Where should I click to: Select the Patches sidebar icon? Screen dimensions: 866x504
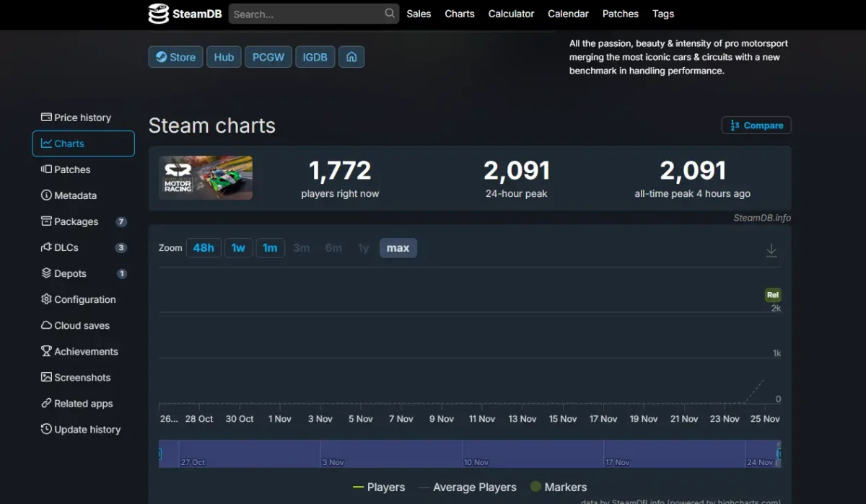pos(71,169)
